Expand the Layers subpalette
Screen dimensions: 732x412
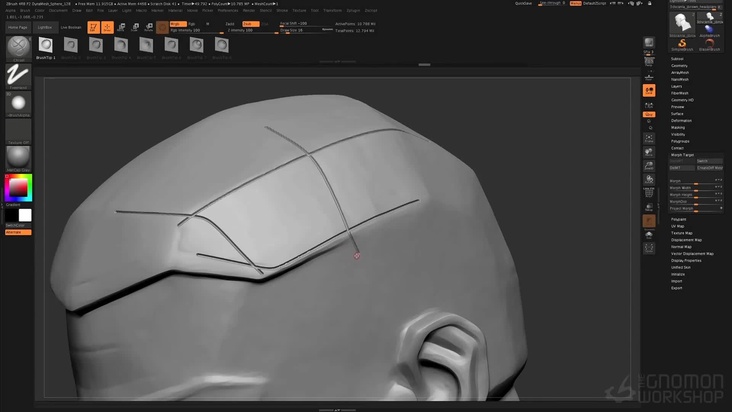pyautogui.click(x=676, y=86)
